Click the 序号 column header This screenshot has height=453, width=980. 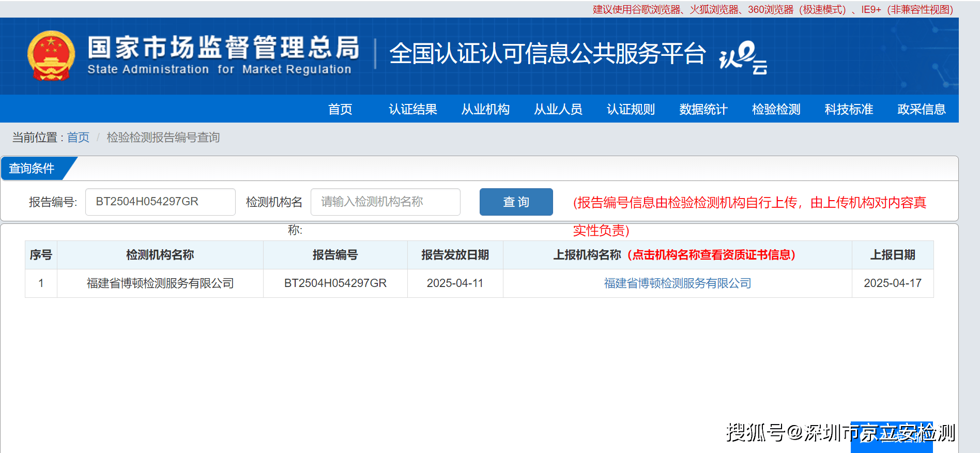pyautogui.click(x=41, y=255)
